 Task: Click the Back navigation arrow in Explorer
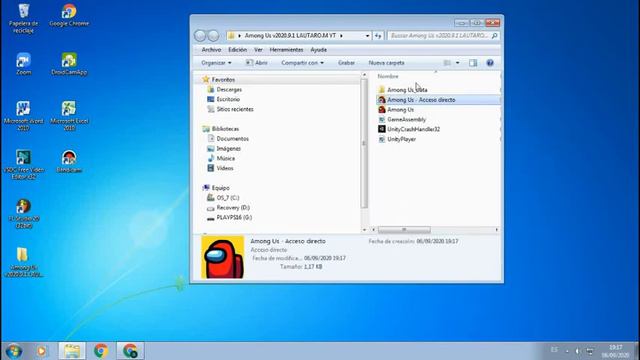[200, 36]
